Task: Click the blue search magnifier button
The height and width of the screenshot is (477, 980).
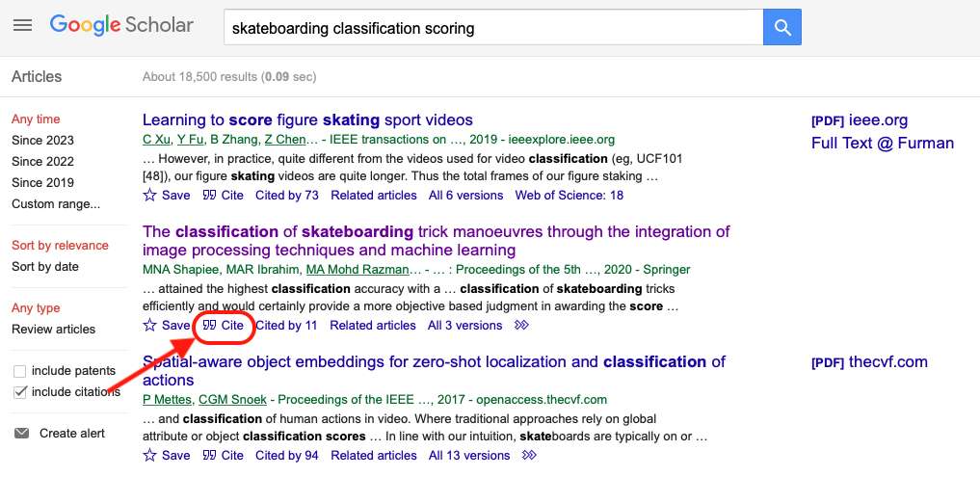Action: coord(782,27)
